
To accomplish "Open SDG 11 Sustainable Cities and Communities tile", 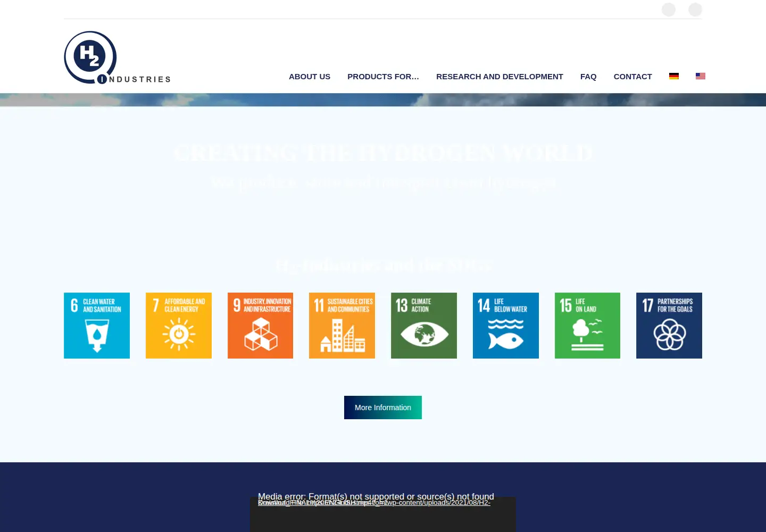I will [x=342, y=326].
